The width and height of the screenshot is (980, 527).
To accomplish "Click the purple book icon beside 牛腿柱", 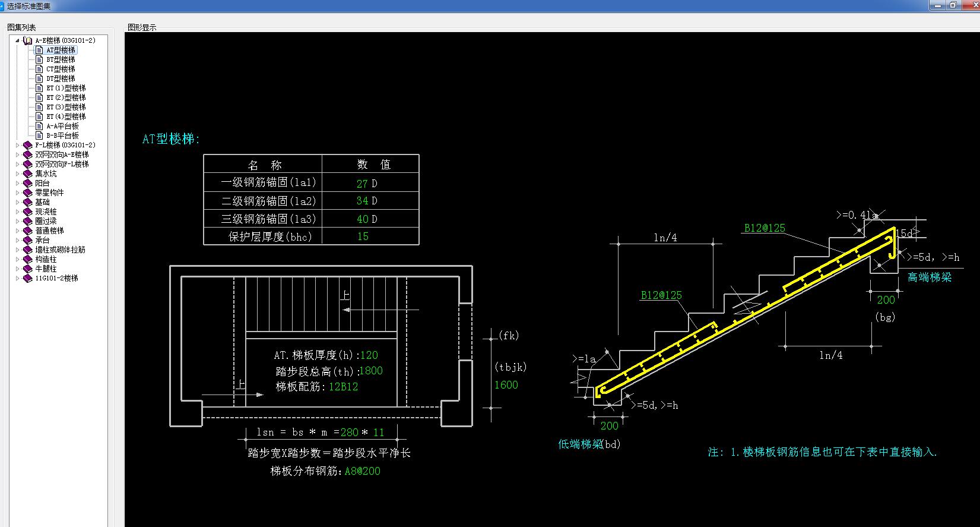I will tap(27, 269).
